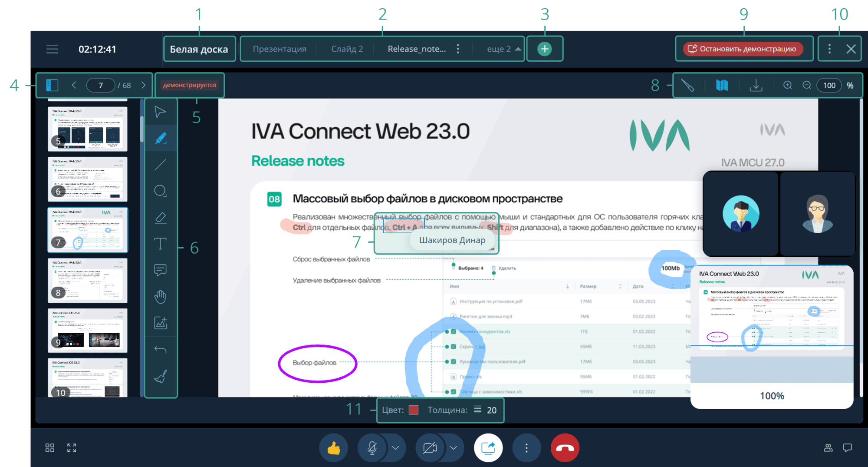Screen dimensions: 868x467
Task: Toggle the slide thumbnails sidebar
Action: [52, 85]
